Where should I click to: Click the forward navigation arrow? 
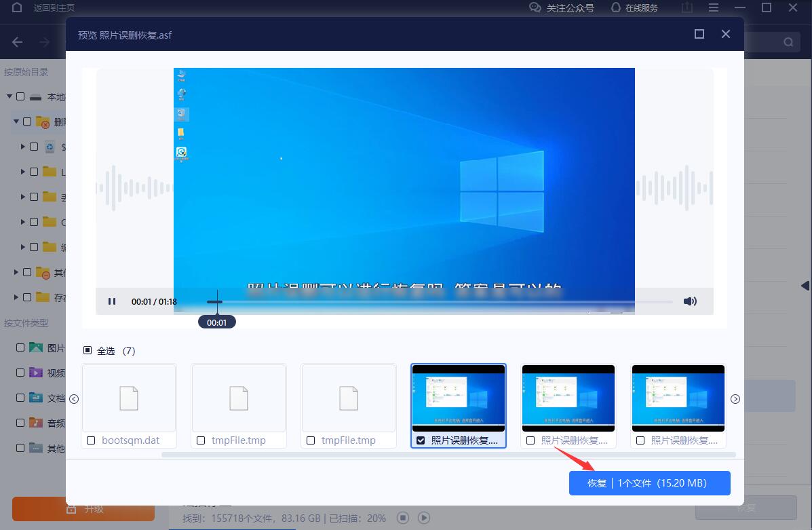pos(45,42)
